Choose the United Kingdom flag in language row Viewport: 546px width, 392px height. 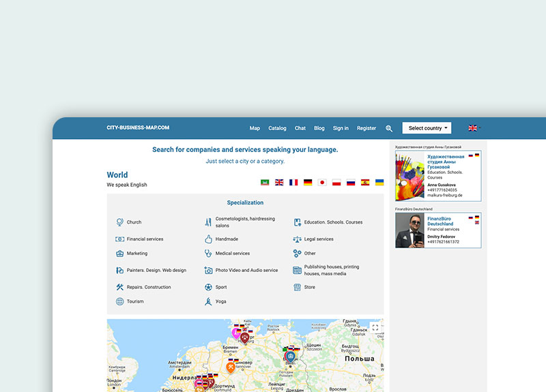[279, 182]
